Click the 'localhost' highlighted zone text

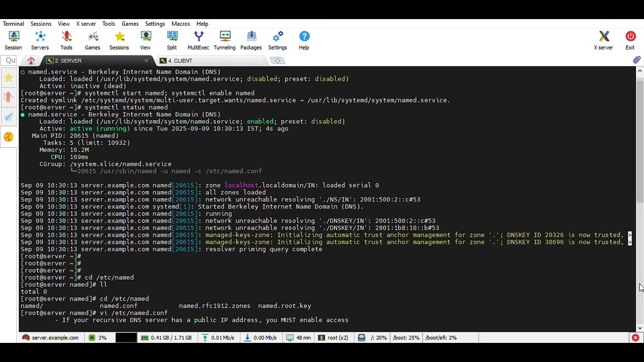242,186
